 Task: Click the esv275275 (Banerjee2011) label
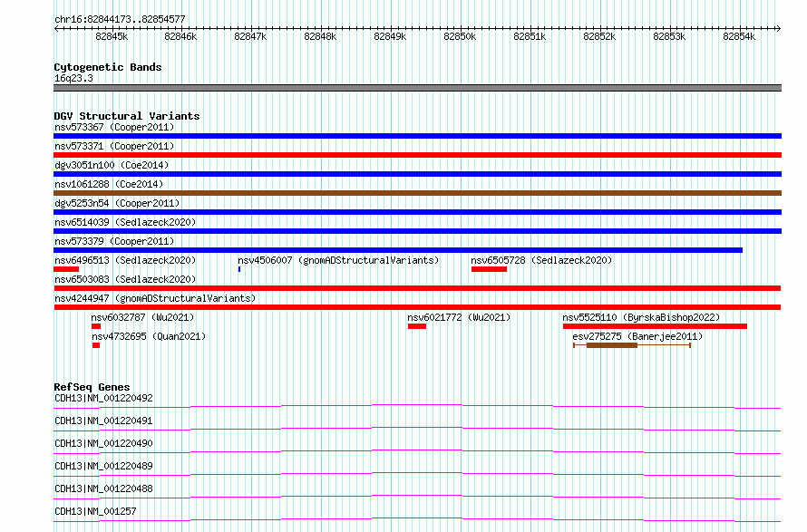tap(637, 336)
